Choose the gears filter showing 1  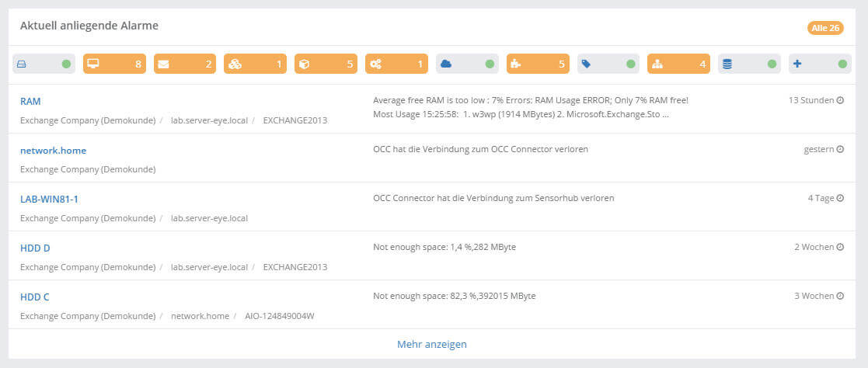pyautogui.click(x=396, y=64)
